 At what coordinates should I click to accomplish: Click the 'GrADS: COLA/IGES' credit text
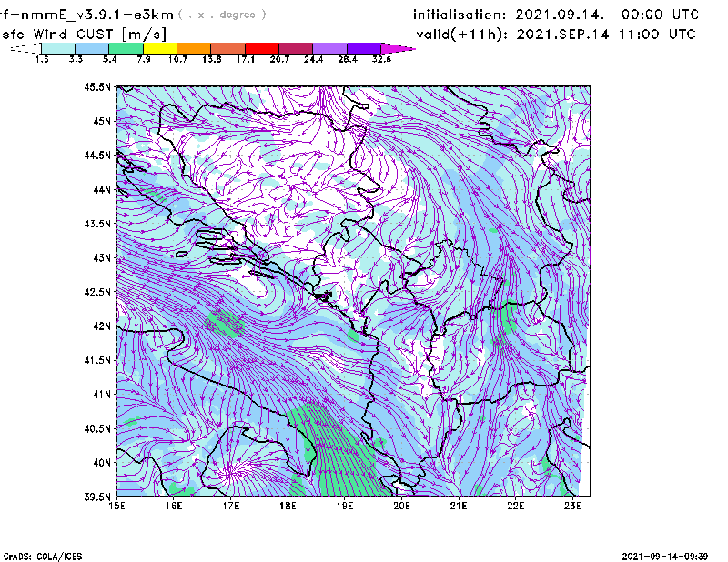(43, 556)
